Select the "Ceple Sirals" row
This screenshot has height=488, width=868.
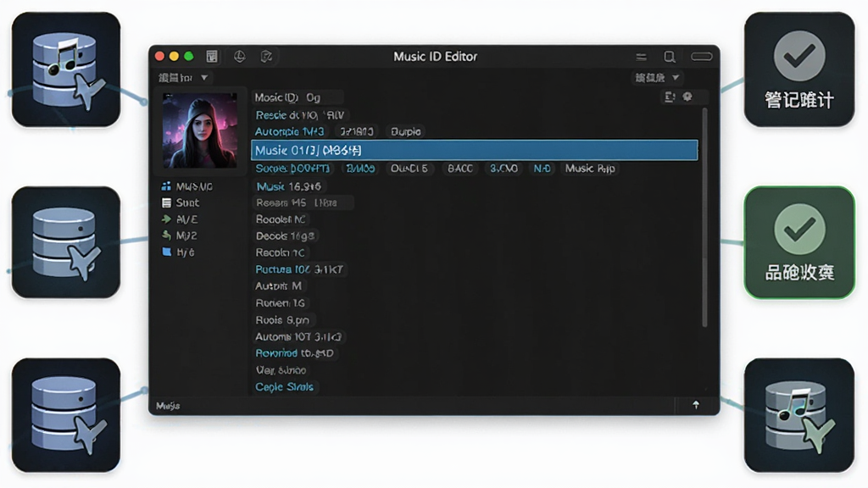[x=285, y=386]
